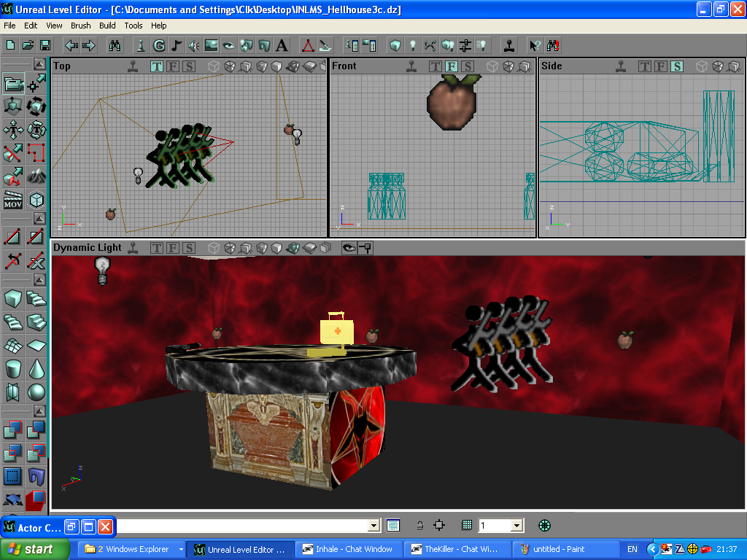Viewport: 747px width, 560px height.
Task: Click the Search for actors binoculars icon
Action: (115, 45)
